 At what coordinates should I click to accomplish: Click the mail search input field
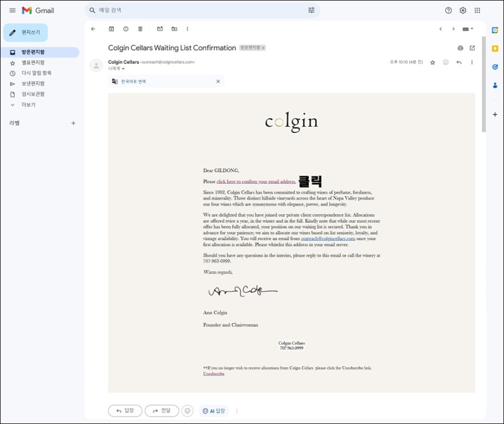(199, 10)
